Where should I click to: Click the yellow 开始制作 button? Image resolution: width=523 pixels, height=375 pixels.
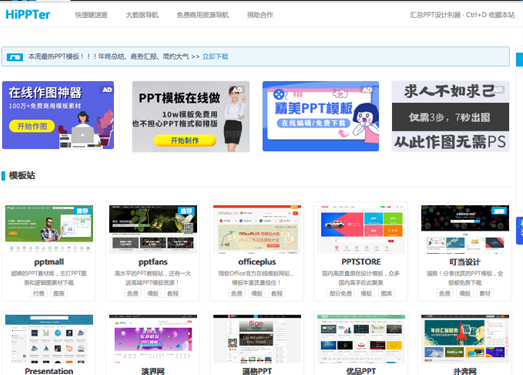(x=185, y=140)
